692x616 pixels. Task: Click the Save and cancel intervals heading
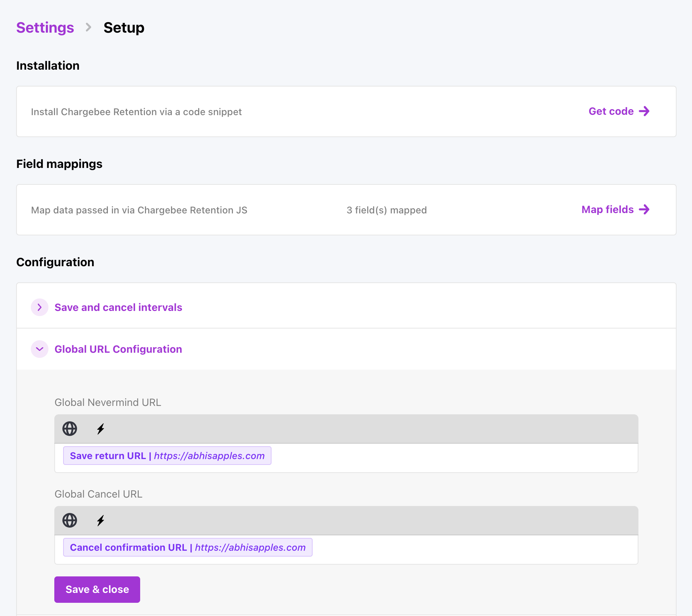pos(118,307)
